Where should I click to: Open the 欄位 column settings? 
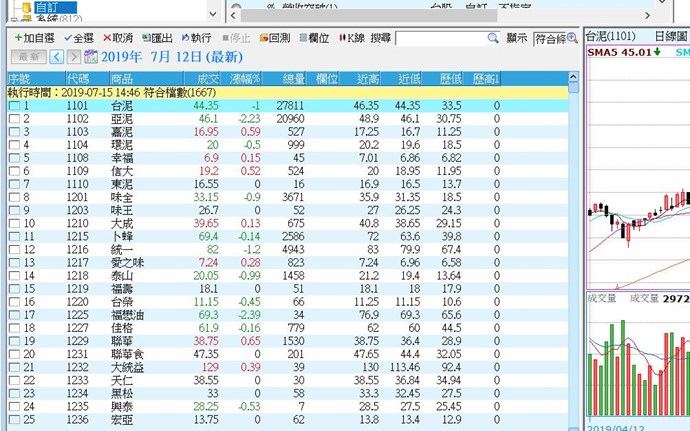tap(314, 37)
